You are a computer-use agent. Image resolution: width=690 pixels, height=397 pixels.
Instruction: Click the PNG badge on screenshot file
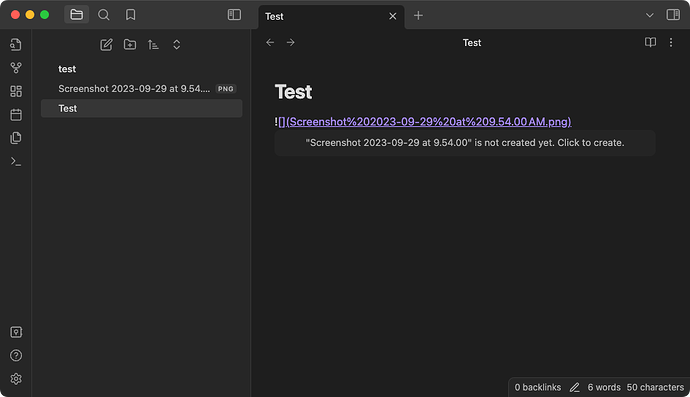(x=226, y=89)
